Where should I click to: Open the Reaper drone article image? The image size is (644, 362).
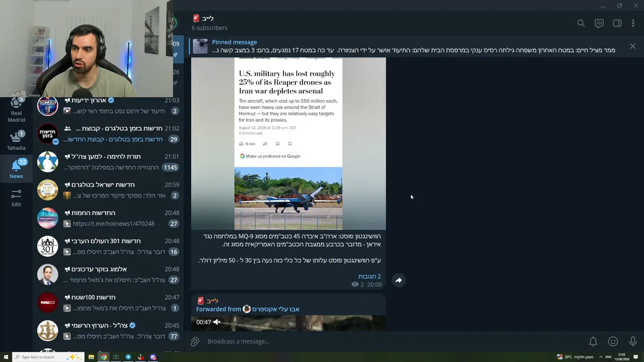tap(288, 144)
